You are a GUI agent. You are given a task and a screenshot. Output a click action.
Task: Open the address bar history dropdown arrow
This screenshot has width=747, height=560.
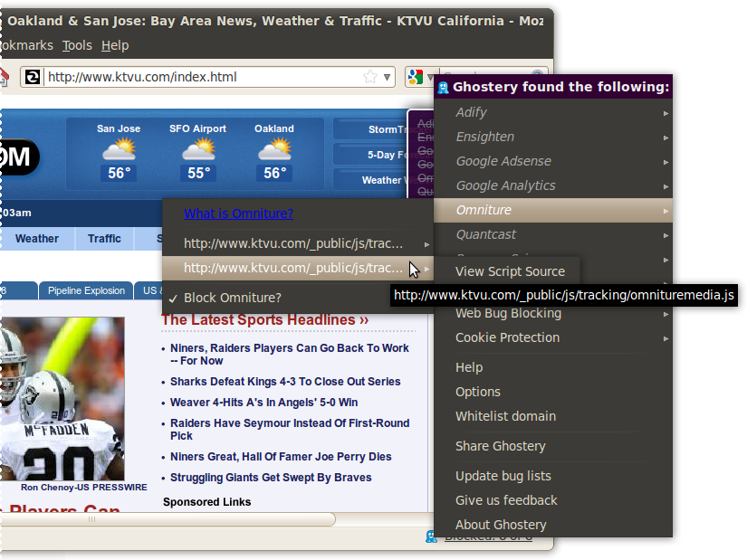(x=387, y=77)
